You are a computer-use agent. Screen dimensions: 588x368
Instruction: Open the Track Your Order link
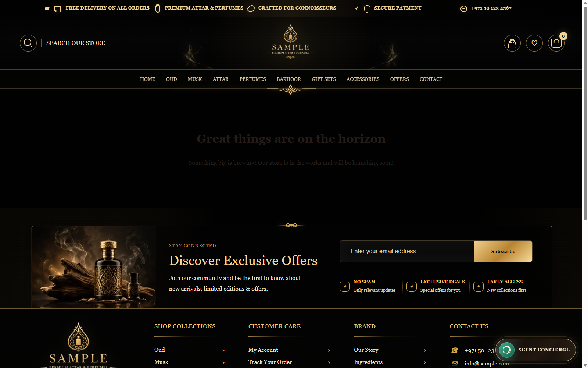point(270,362)
